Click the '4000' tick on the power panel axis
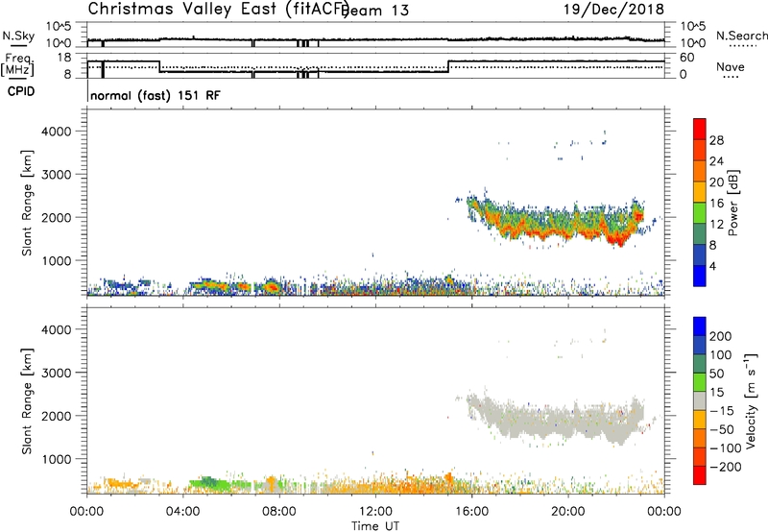Screen dimensions: 768x532 pos(57,132)
